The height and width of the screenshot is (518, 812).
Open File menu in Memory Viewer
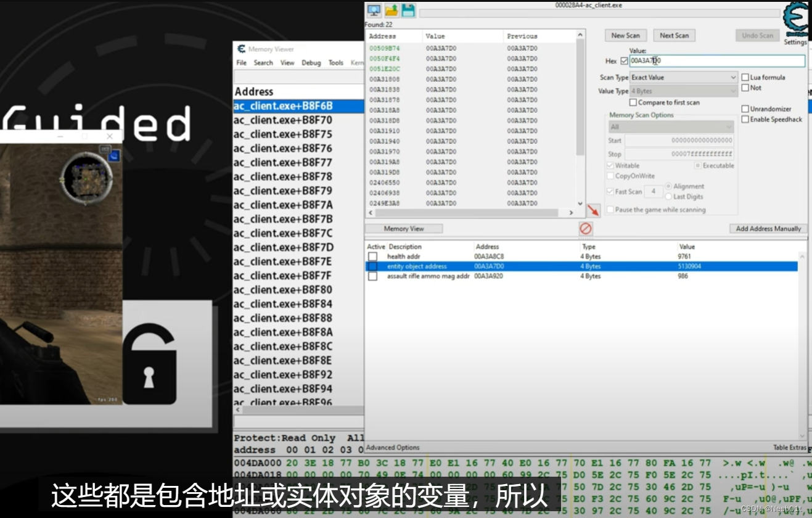pyautogui.click(x=242, y=63)
